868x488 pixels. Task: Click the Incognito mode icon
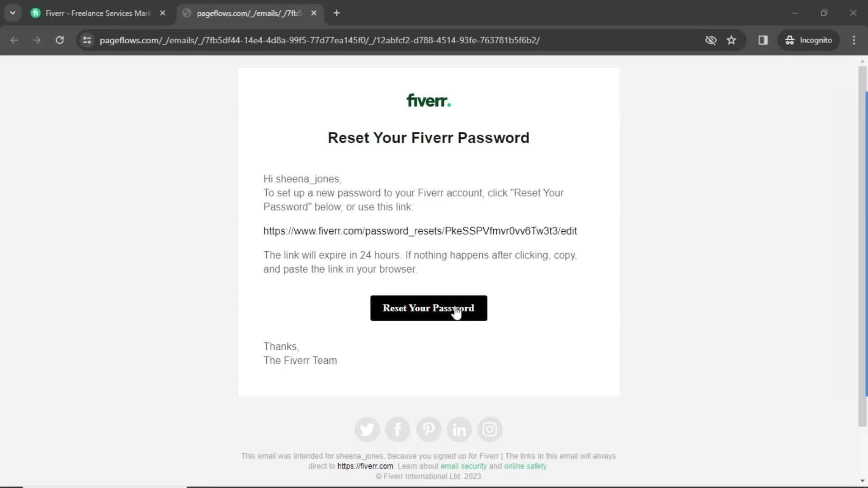point(791,40)
